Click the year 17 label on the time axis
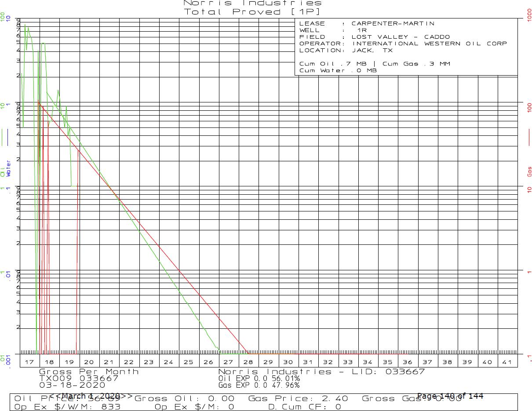Screen dimensions: 532x411 [29, 362]
